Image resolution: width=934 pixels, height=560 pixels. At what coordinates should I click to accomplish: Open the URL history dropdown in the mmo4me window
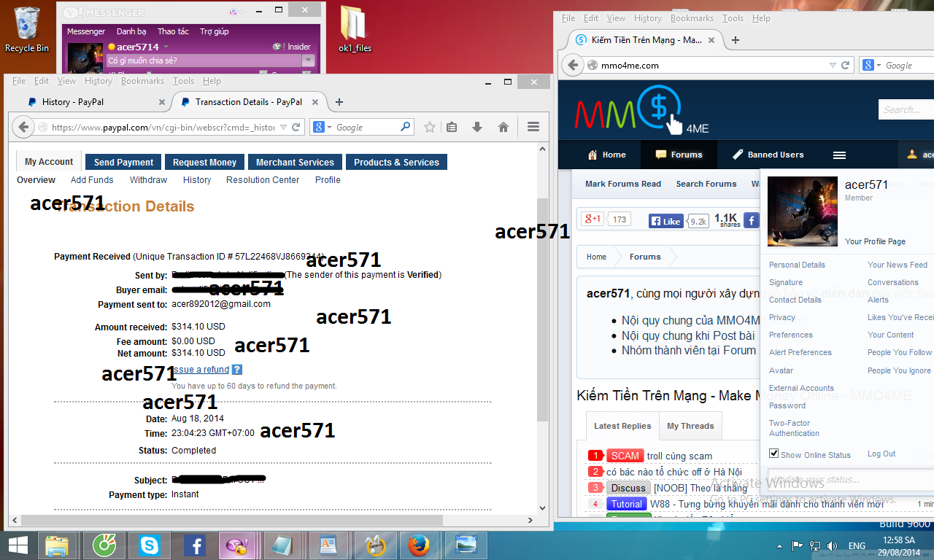(833, 65)
